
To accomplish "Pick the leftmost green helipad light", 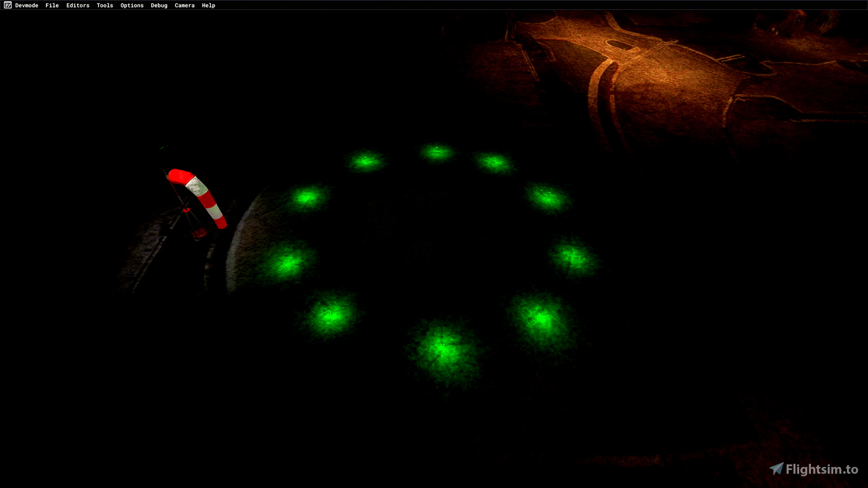I will point(288,263).
